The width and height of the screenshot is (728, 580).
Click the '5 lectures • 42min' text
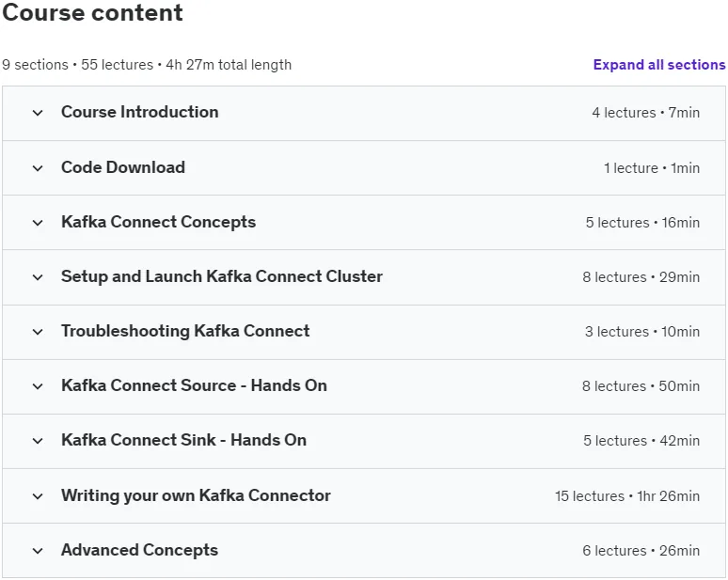(x=641, y=440)
